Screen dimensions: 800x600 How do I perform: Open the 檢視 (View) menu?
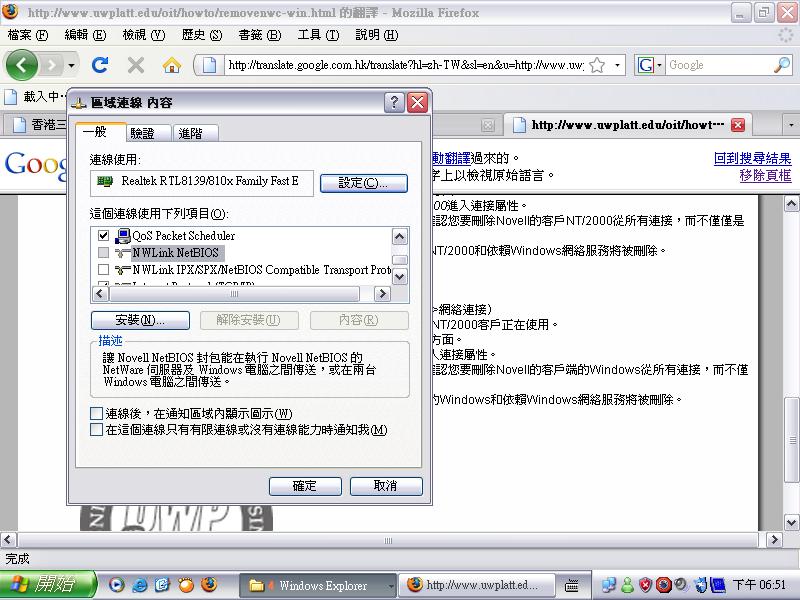pos(144,35)
